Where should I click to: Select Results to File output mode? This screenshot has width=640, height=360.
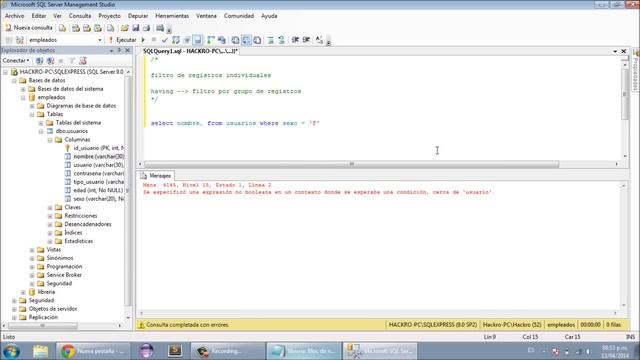tap(258, 40)
